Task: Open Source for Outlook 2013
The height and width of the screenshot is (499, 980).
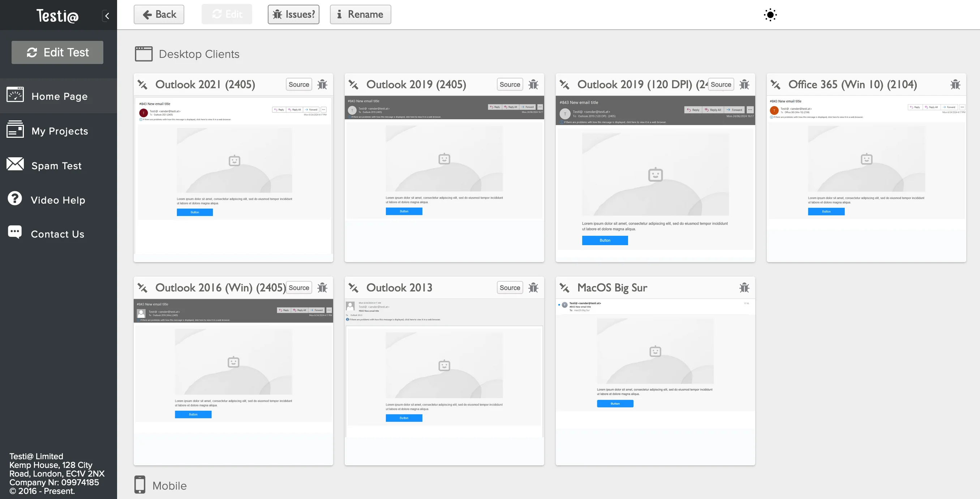Action: [x=510, y=288]
